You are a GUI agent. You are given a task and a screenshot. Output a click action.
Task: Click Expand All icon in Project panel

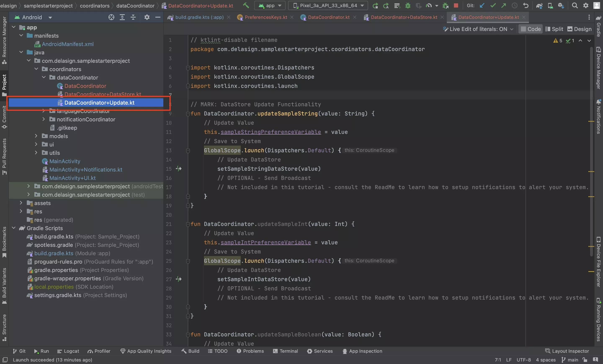(x=122, y=17)
